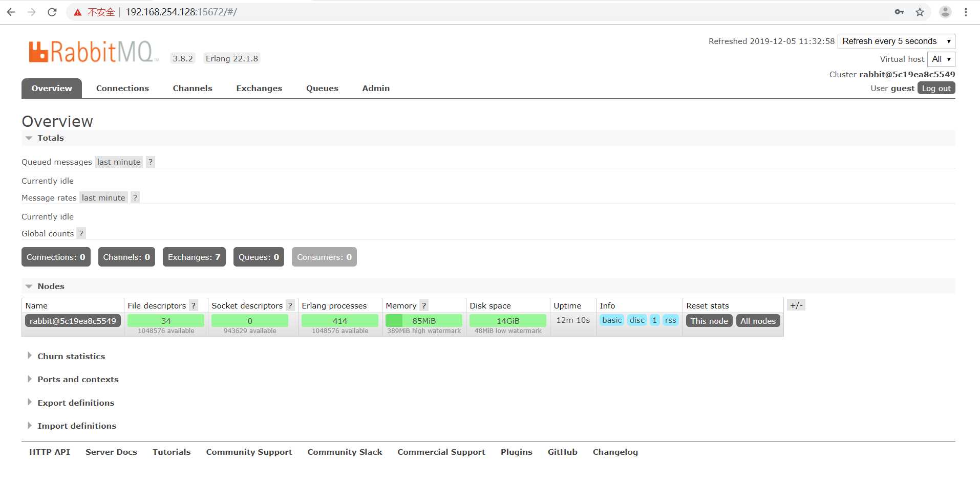The image size is (980, 486).
Task: Open the Memory column help question mark
Action: click(x=423, y=305)
